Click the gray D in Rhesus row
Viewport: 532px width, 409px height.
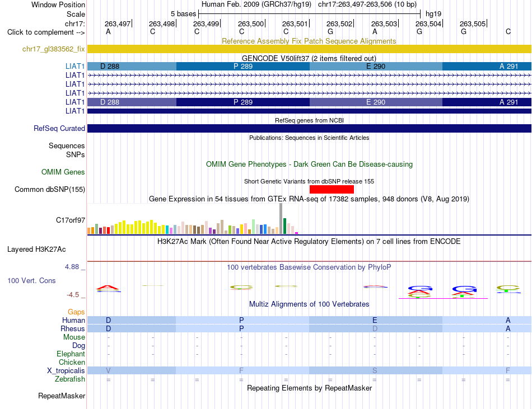pyautogui.click(x=375, y=328)
